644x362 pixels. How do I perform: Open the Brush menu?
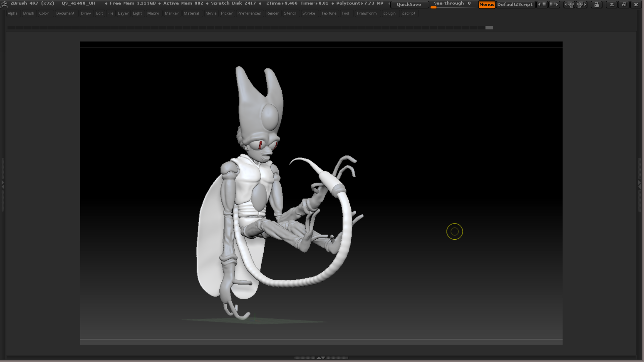tap(29, 13)
